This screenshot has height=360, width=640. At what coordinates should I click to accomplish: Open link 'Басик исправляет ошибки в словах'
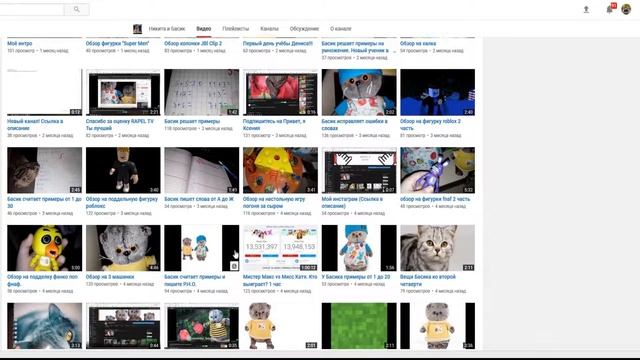(354, 124)
